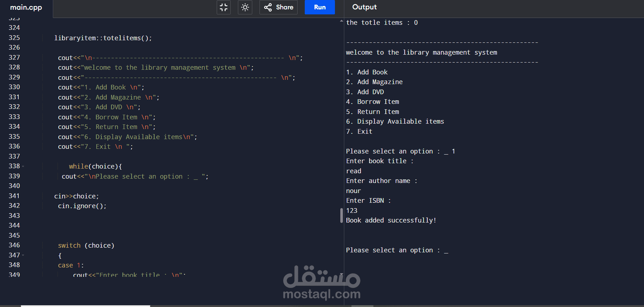
Task: Click code line printing '2. Add Magazine'
Action: click(109, 97)
